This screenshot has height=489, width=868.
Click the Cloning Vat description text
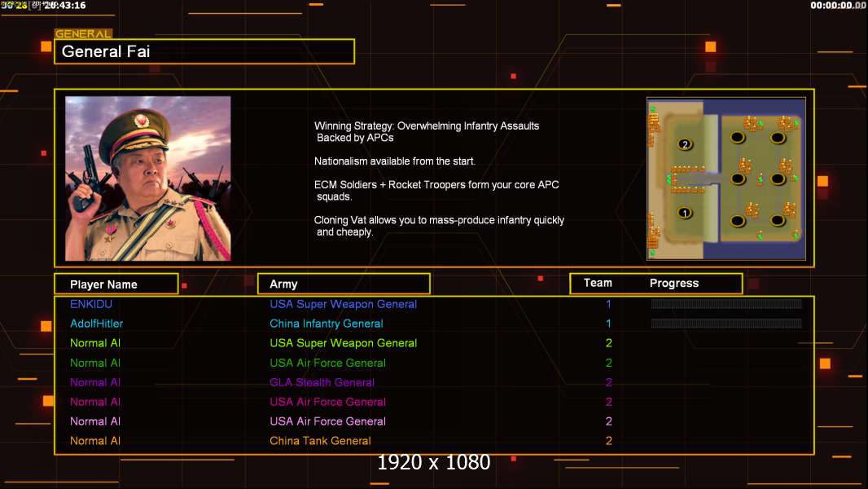(439, 226)
